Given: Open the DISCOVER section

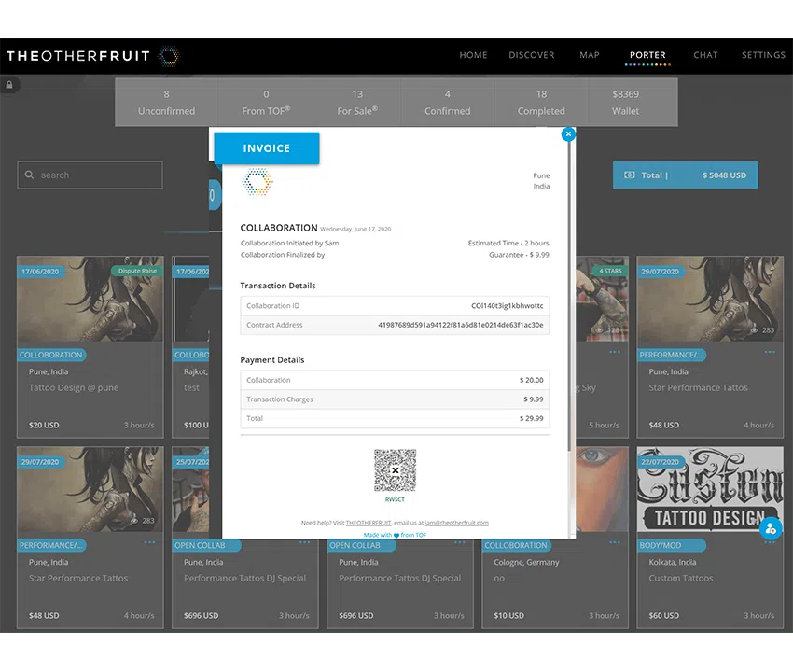Looking at the screenshot, I should (x=532, y=55).
